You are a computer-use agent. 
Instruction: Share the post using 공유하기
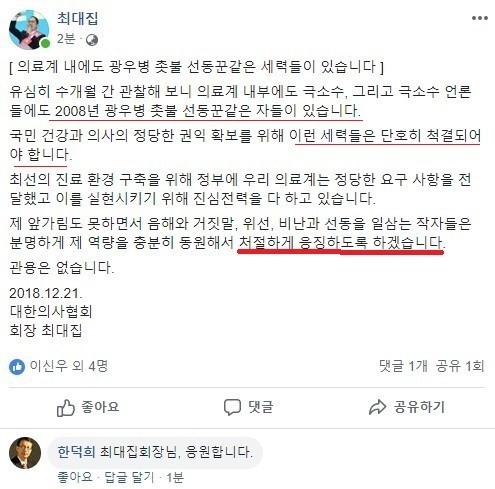[x=407, y=407]
